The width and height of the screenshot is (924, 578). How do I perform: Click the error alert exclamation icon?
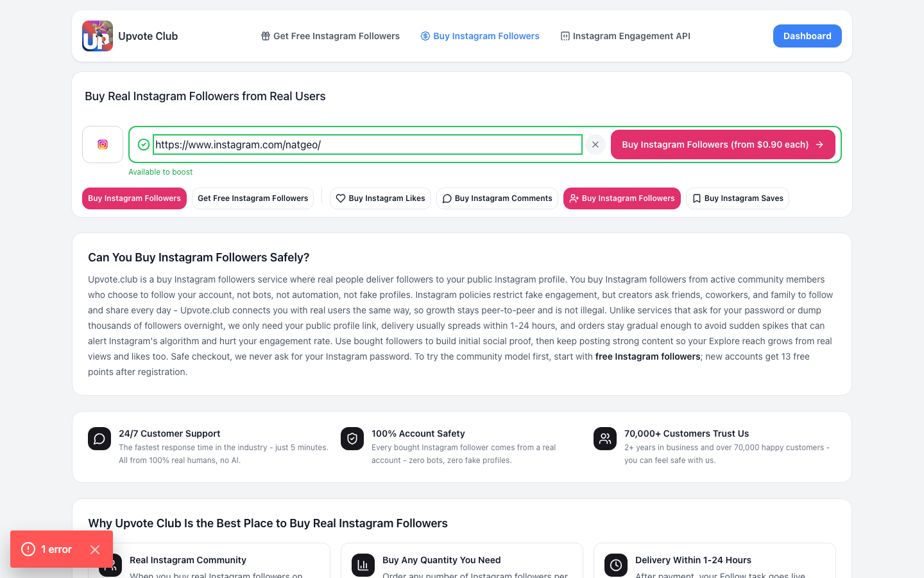[28, 549]
